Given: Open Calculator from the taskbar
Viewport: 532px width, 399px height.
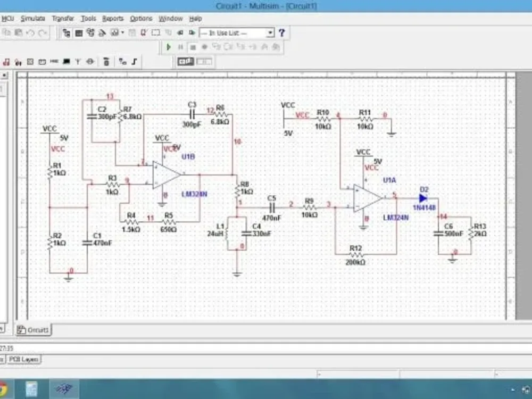Looking at the screenshot, I should (x=31, y=389).
